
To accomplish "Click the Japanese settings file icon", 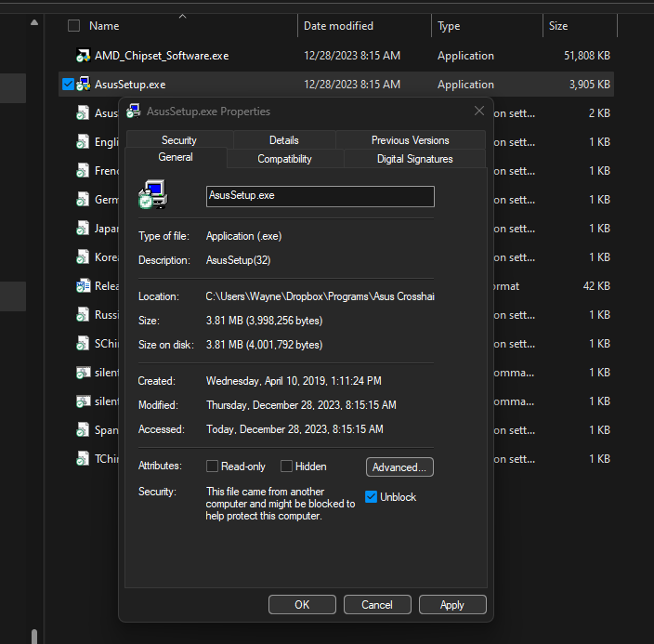I will pos(84,229).
